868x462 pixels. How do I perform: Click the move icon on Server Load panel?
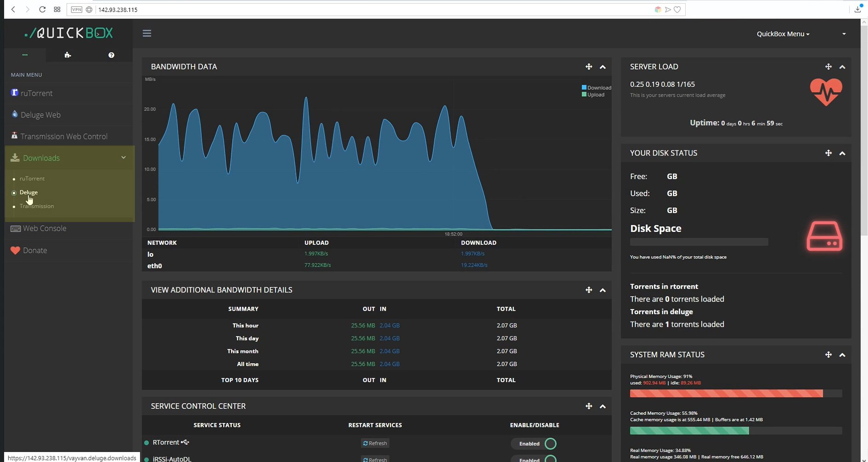828,67
